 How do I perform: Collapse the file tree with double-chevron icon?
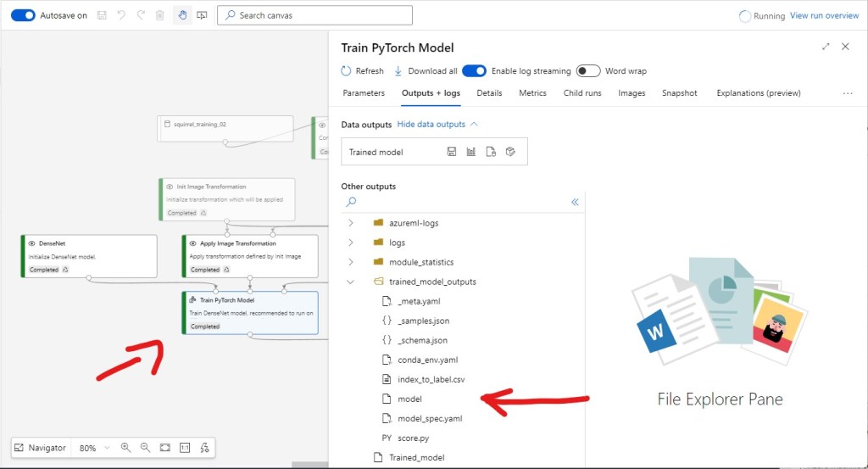[x=575, y=202]
